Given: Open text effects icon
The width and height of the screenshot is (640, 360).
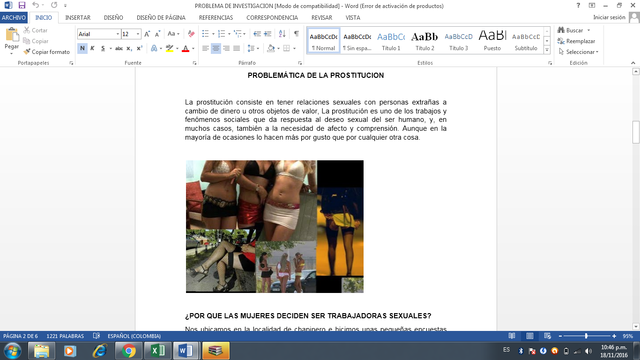Looking at the screenshot, I should click(154, 48).
